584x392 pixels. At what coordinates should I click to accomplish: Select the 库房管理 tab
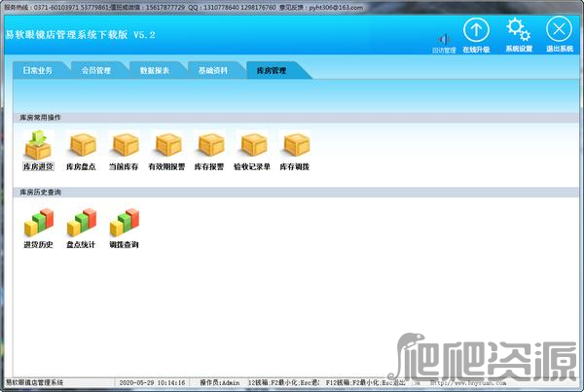pos(272,70)
